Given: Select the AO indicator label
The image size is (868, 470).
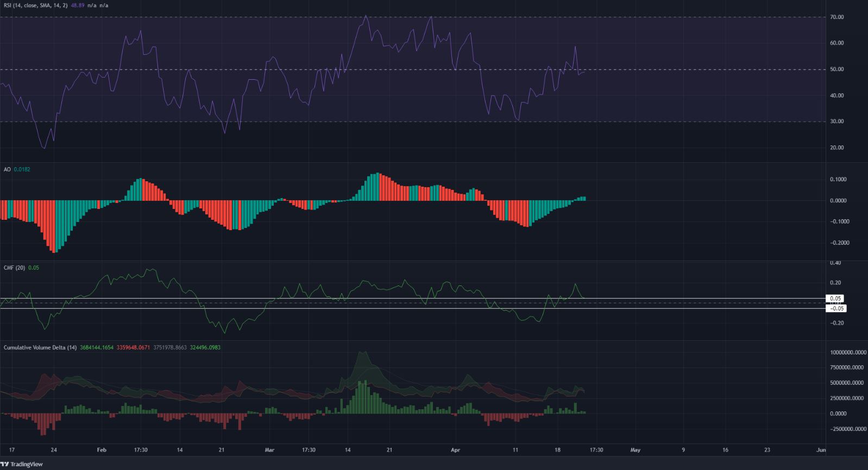Looking at the screenshot, I should pyautogui.click(x=7, y=169).
